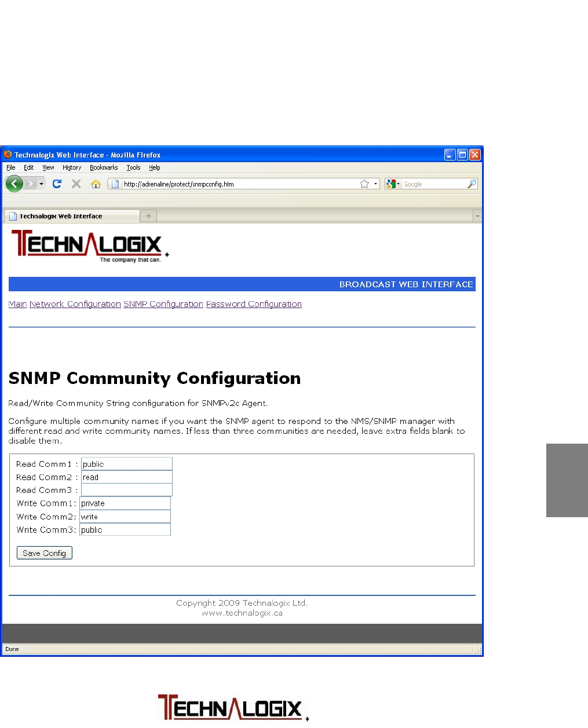
Task: Open the back/forward history dropdown arrow
Action: [41, 184]
